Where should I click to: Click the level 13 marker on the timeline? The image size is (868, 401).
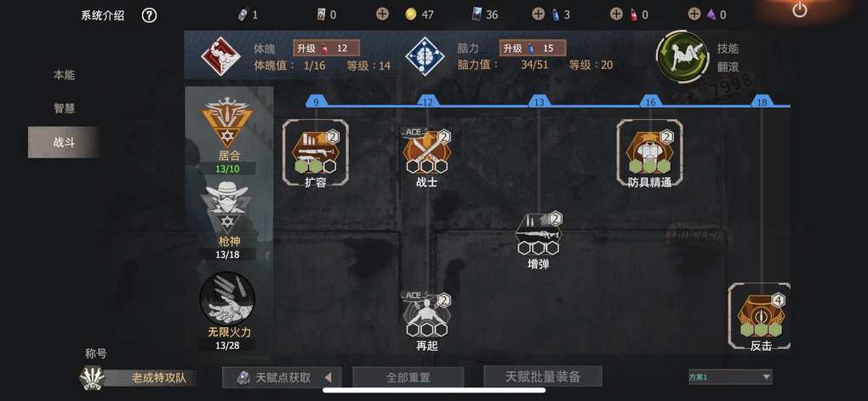point(539,102)
